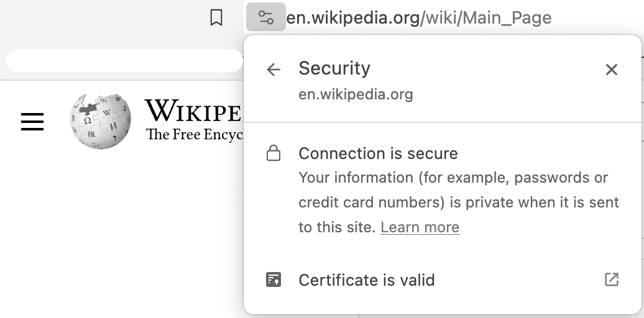
Task: Click the Wikipedia puzzle globe logo
Action: click(101, 121)
